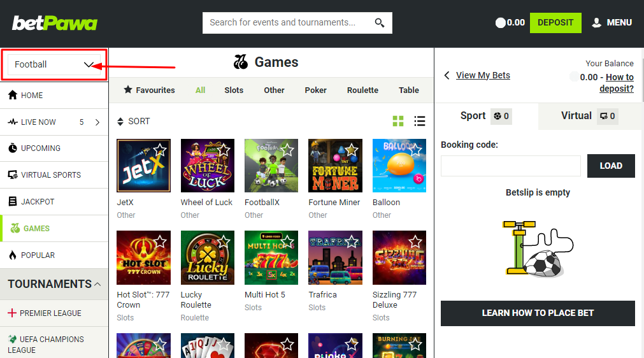Click the Premier League cross icon
This screenshot has height=358, width=644.
click(x=12, y=313)
